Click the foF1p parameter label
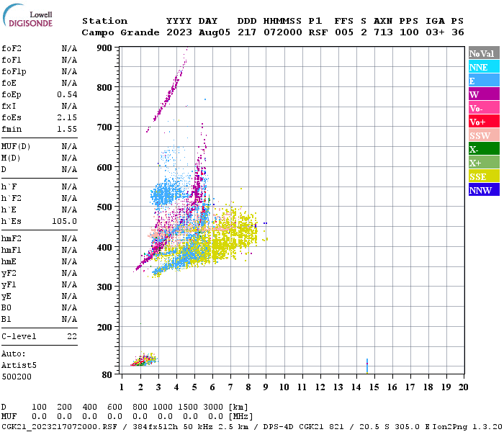The height and width of the screenshot is (432, 504). point(14,72)
